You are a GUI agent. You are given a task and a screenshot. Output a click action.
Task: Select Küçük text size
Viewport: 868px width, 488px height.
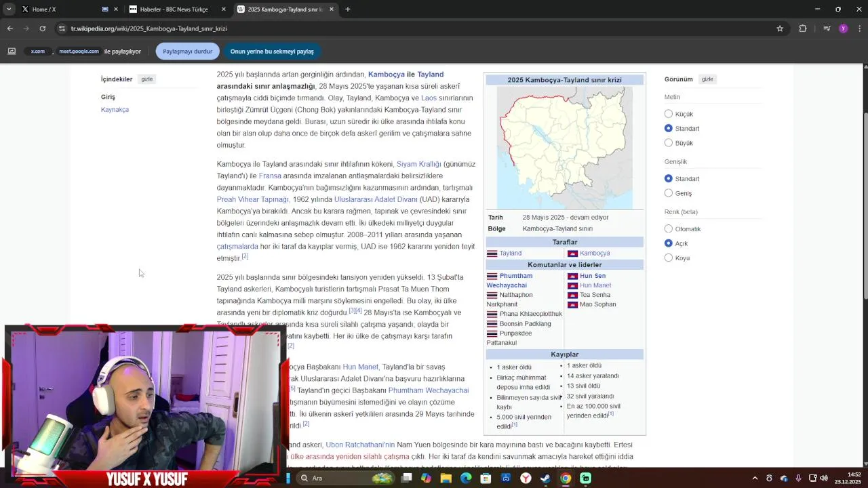point(669,114)
